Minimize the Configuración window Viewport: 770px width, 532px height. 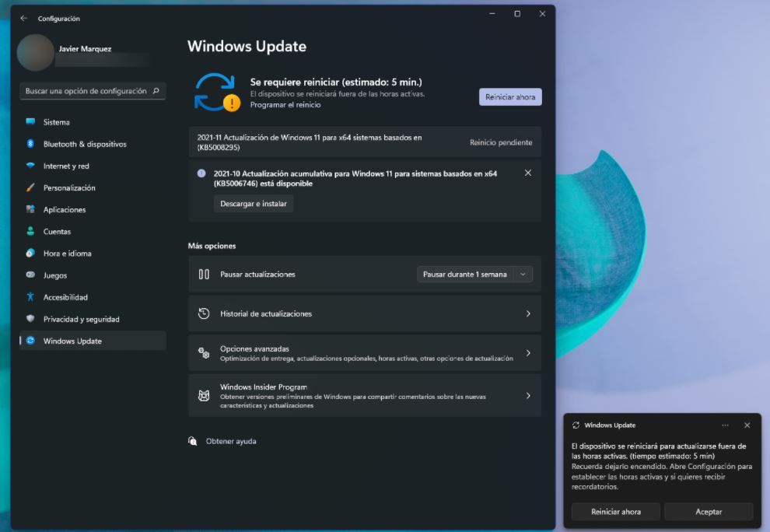(492, 14)
